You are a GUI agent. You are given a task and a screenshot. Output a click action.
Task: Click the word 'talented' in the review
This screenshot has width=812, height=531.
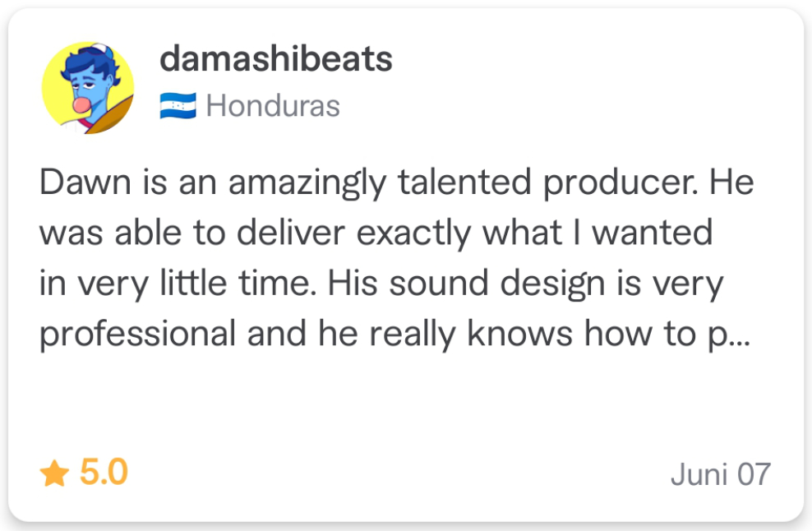click(x=464, y=182)
